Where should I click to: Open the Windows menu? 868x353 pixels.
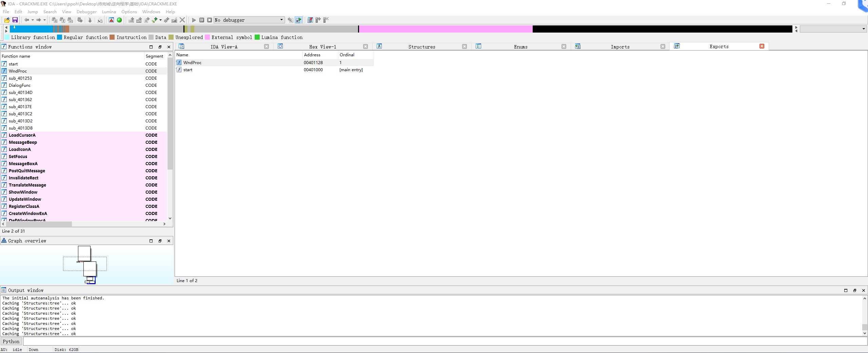pyautogui.click(x=151, y=12)
